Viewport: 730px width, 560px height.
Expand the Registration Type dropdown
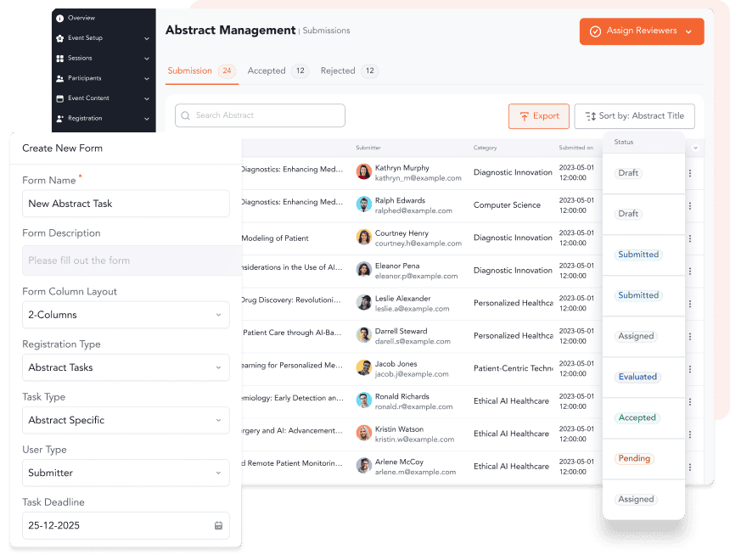[x=126, y=367]
